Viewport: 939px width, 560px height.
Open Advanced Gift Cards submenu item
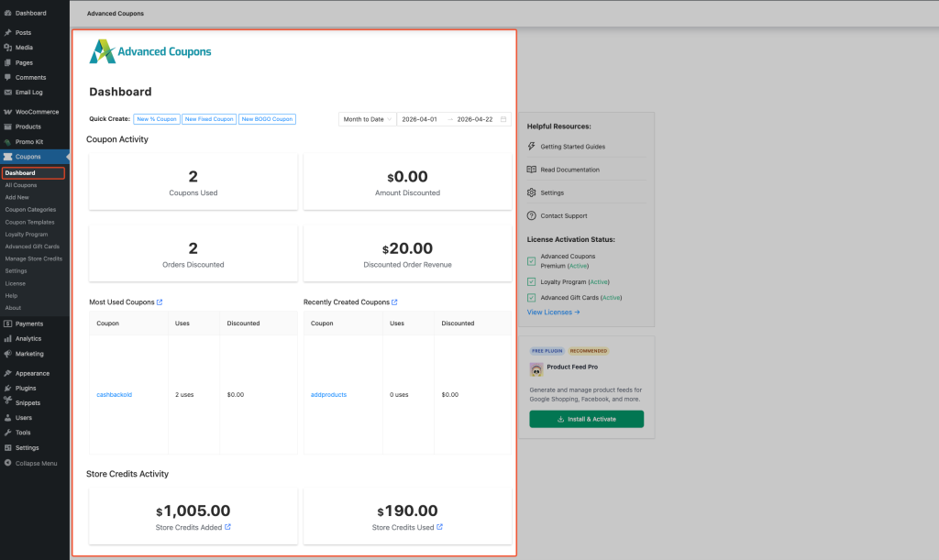pyautogui.click(x=32, y=247)
